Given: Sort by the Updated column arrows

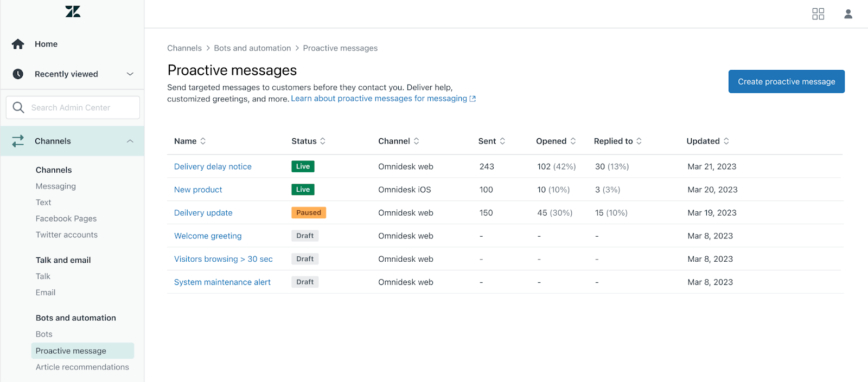Looking at the screenshot, I should (x=726, y=141).
